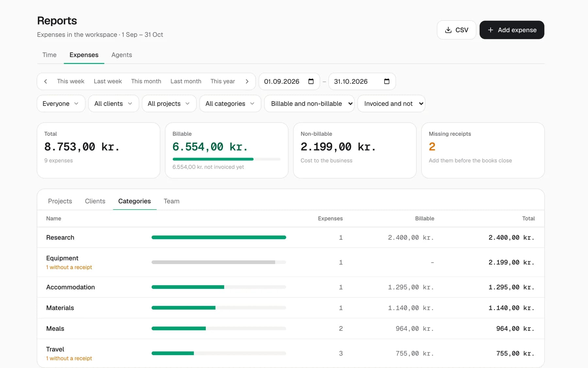This screenshot has height=368, width=588.
Task: Switch breakdown to Clients tab
Action: coord(95,201)
